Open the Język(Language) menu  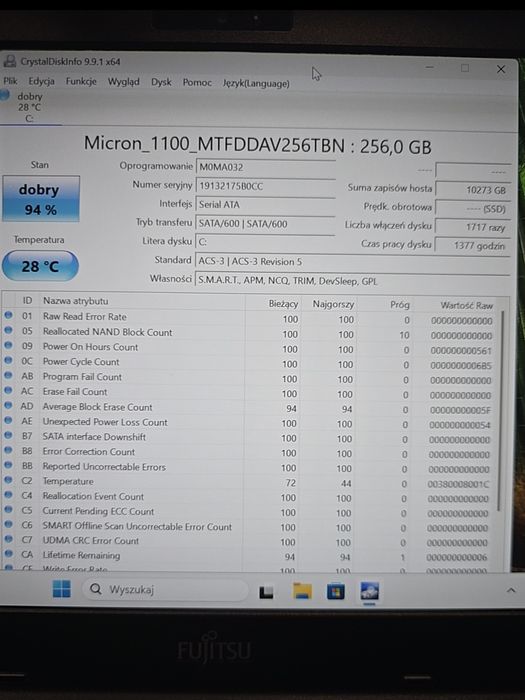256,83
